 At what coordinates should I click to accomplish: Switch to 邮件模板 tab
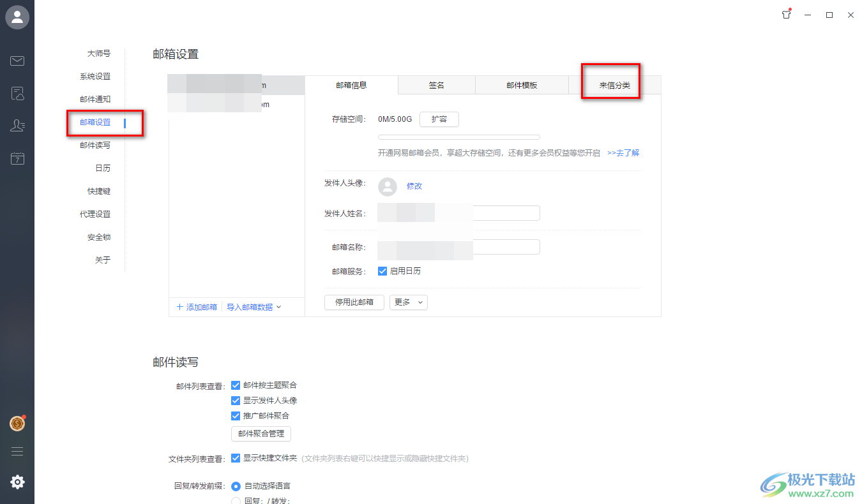522,85
